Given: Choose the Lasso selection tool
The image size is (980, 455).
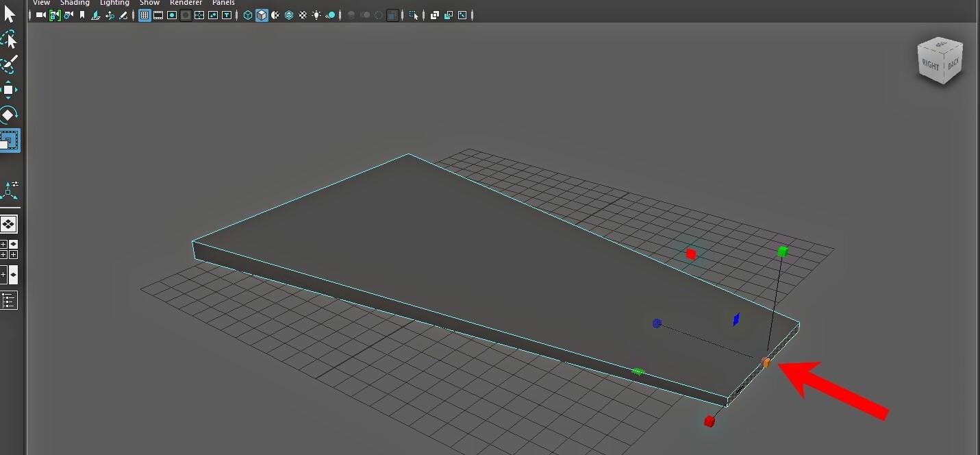Looking at the screenshot, I should pos(9,40).
